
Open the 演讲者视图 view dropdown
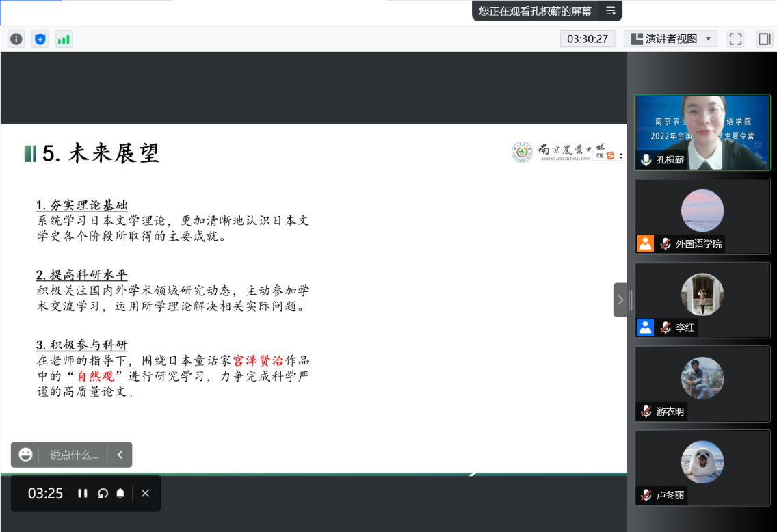[x=671, y=39]
